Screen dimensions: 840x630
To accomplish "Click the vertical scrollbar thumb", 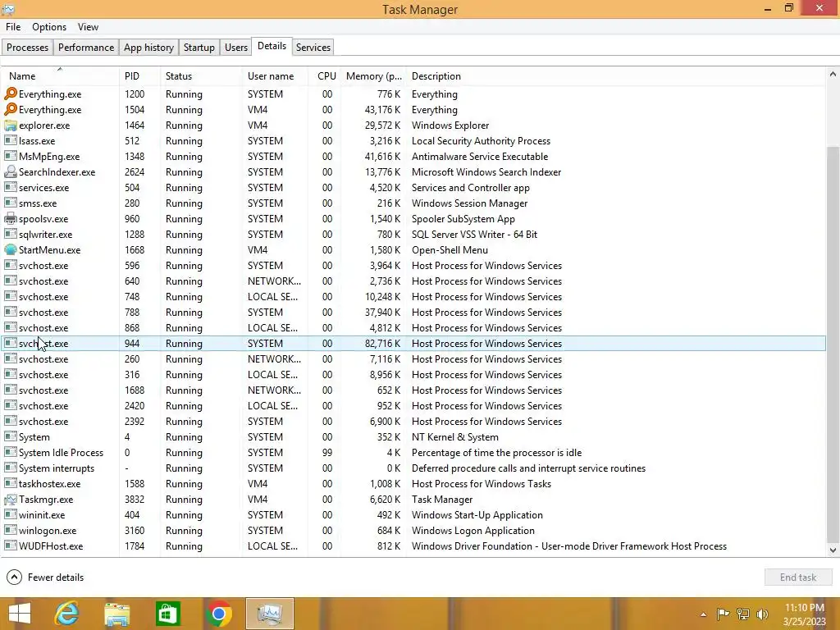I will pos(833,344).
